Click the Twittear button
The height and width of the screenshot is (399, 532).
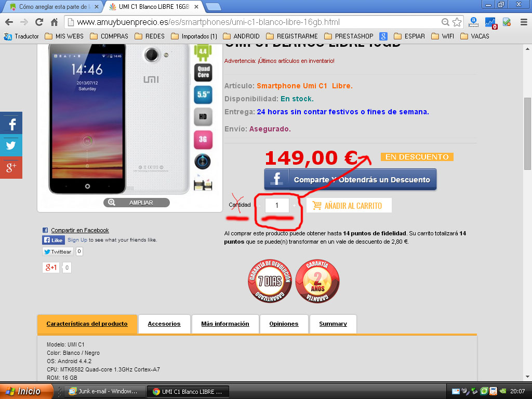point(58,252)
